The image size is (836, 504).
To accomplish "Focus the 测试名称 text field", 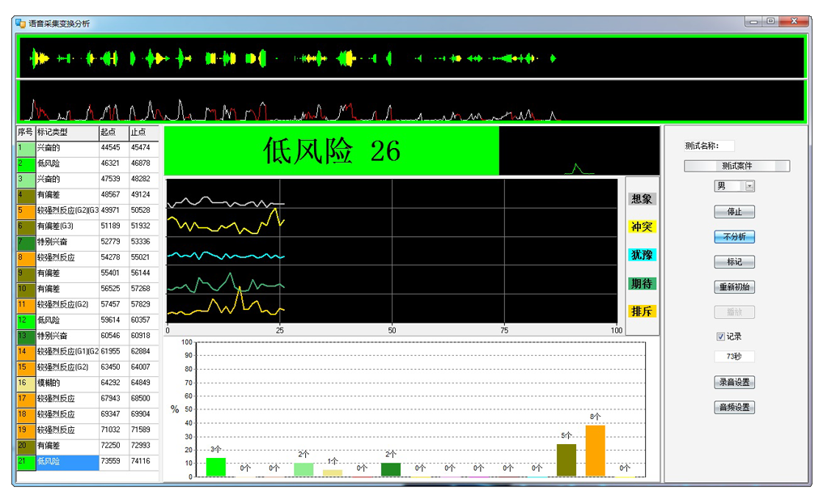I will [x=724, y=146].
